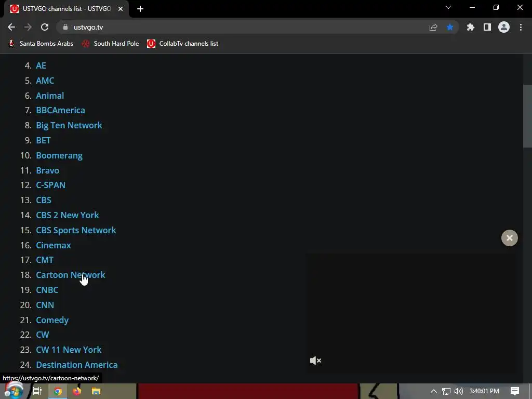Viewport: 532px width, 399px height.
Task: Open the BBCAmerica channel link
Action: (60, 110)
